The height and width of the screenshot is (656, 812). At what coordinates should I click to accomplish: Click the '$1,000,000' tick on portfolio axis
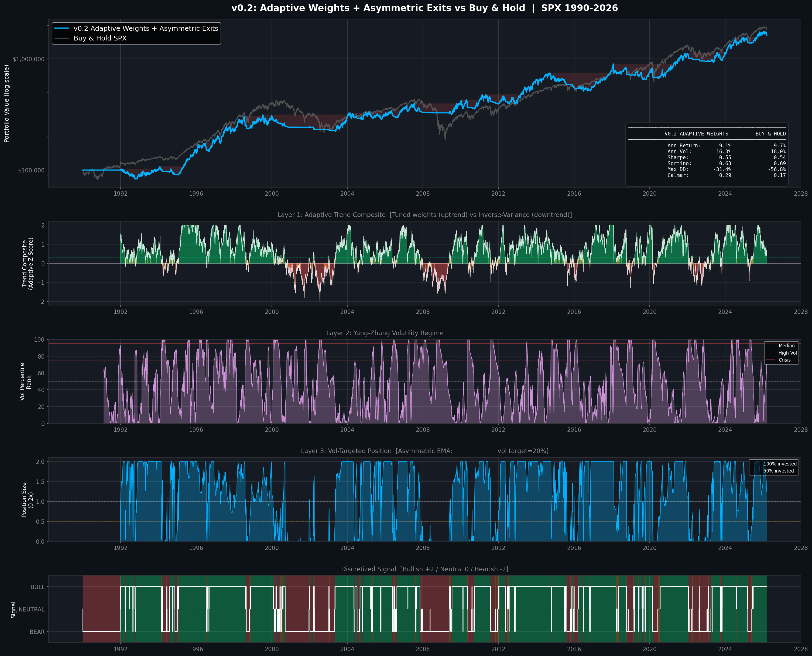(x=28, y=59)
